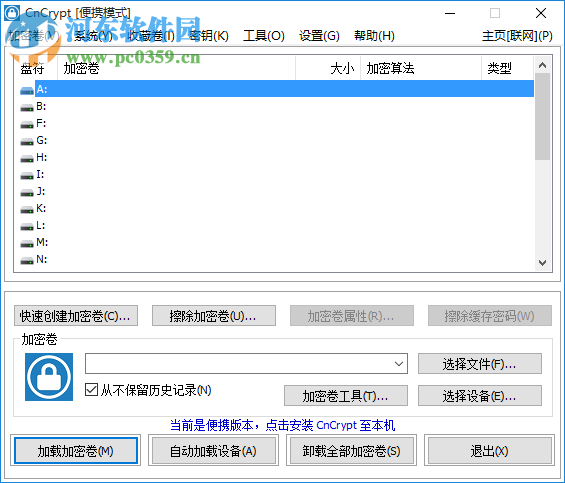Open 加密卷工具(T)... button
This screenshot has height=483, width=565.
(346, 395)
